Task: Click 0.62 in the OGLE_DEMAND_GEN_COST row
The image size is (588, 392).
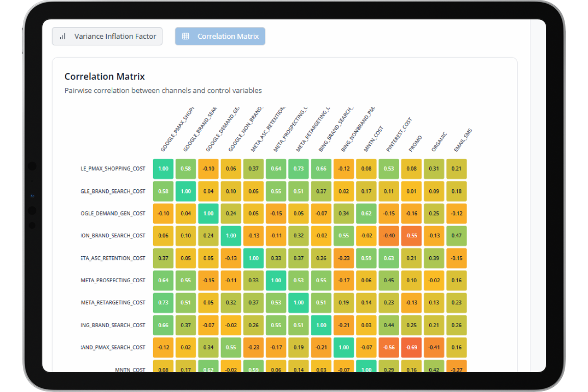Action: click(366, 213)
